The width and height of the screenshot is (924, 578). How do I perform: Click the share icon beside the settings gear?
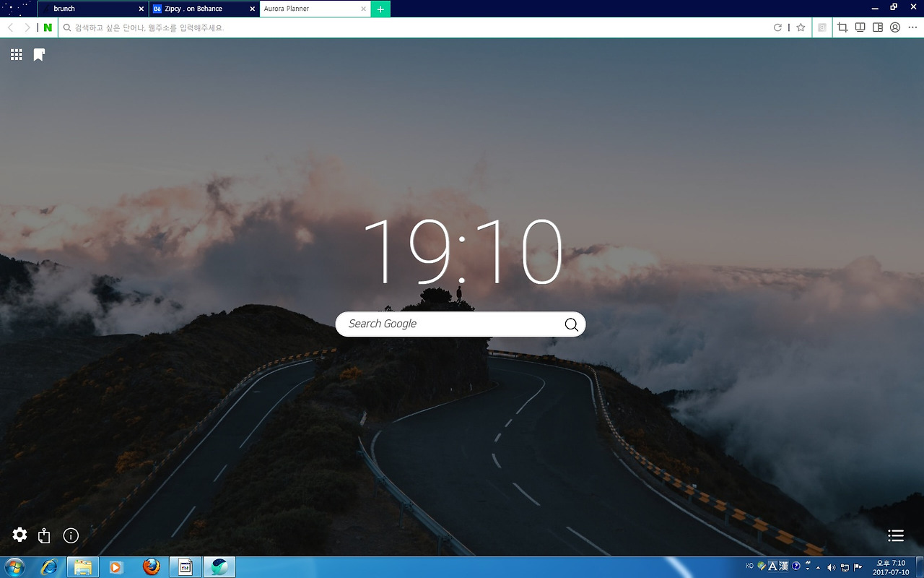(45, 535)
